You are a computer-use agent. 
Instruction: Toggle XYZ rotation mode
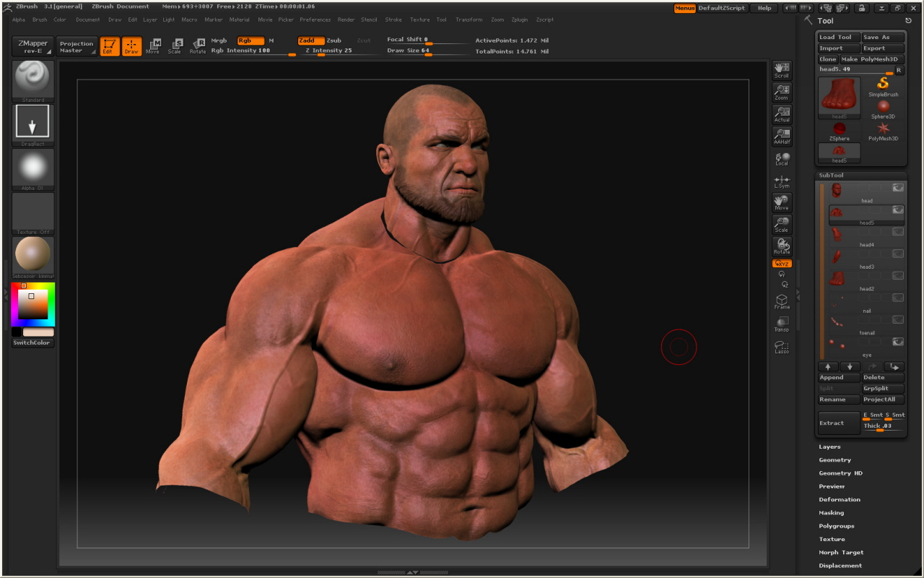click(782, 264)
